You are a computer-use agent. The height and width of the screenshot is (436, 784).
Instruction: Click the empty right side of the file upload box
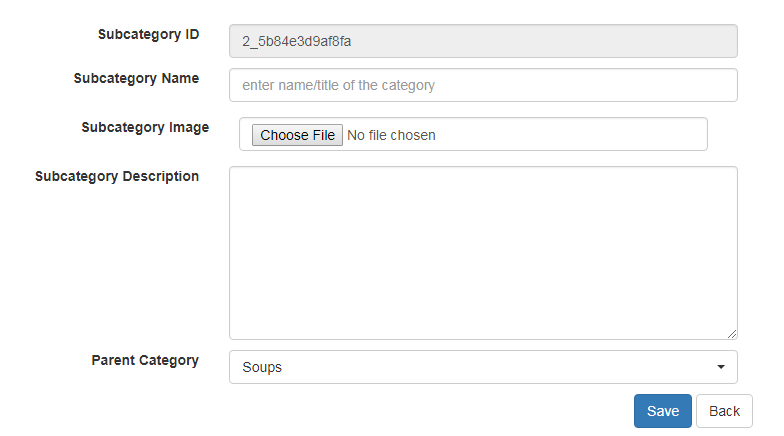[600, 134]
